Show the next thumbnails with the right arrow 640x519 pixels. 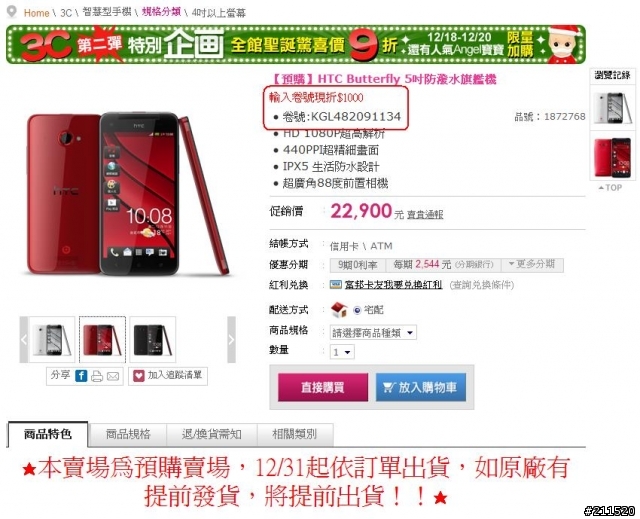[231, 339]
